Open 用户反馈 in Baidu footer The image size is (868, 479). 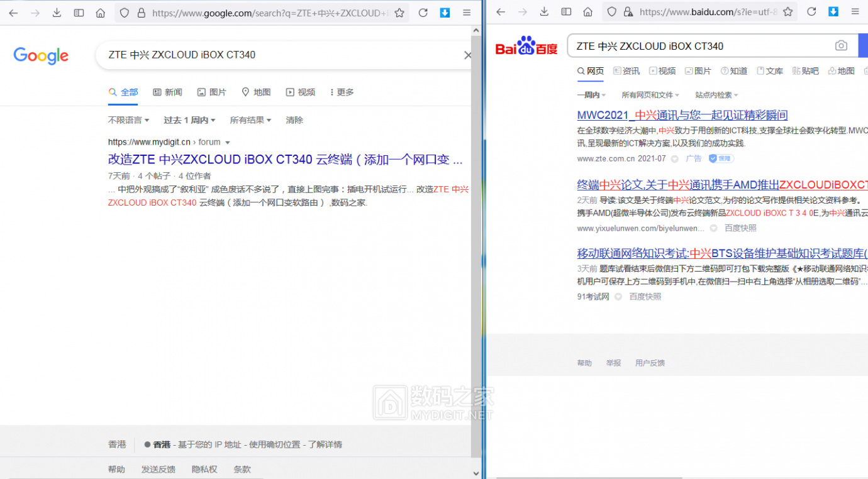pyautogui.click(x=650, y=363)
